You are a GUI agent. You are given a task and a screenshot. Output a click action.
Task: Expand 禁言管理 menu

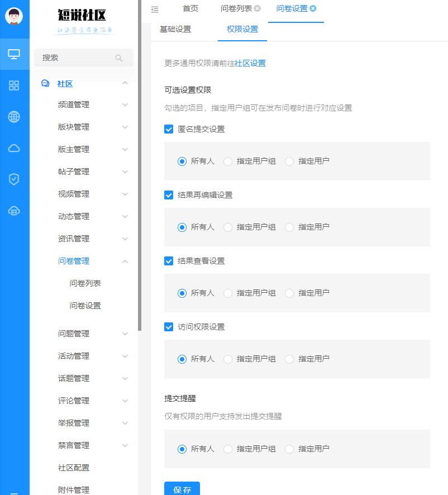125,445
